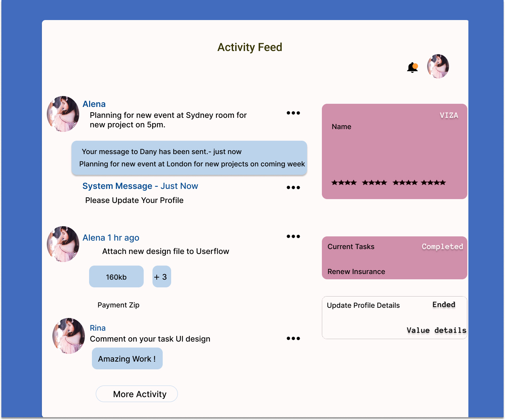Open notifications via the bell icon
The height and width of the screenshot is (420, 505).
(412, 68)
